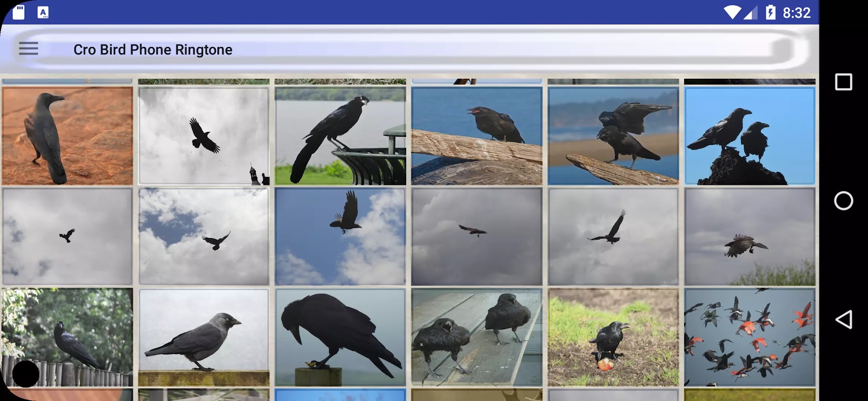Select the crow flying over minaret thumbnail
Screen dimensions: 868x401
click(x=204, y=136)
